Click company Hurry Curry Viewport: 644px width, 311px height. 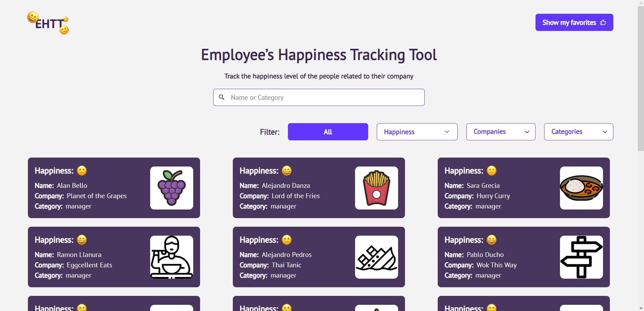493,196
